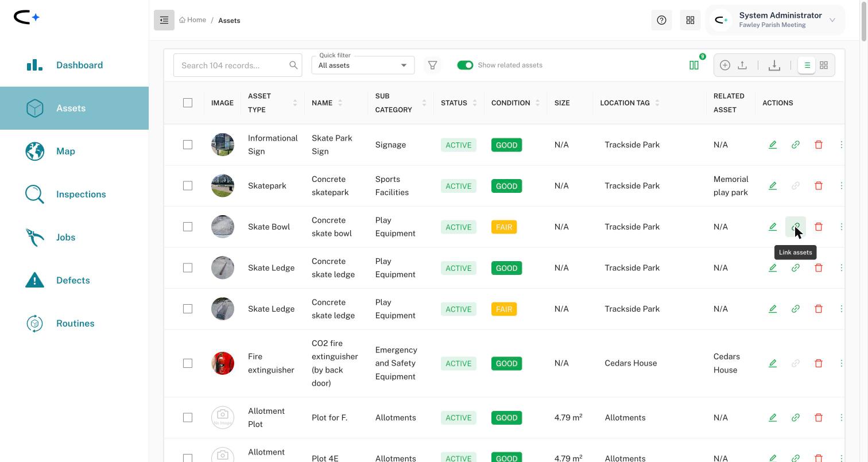Edit the CO2 fire extinguisher asset

(773, 363)
